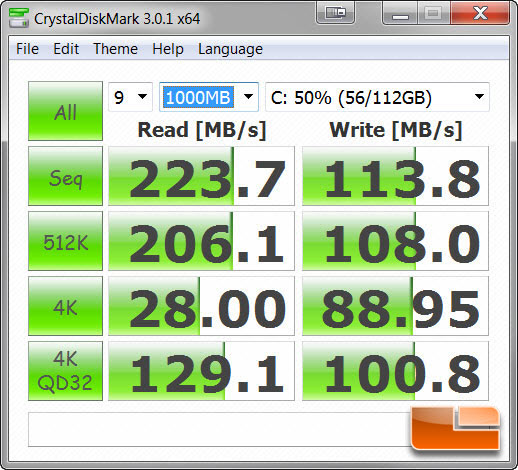Open the Edit menu
This screenshot has height=470, width=518.
pos(66,49)
